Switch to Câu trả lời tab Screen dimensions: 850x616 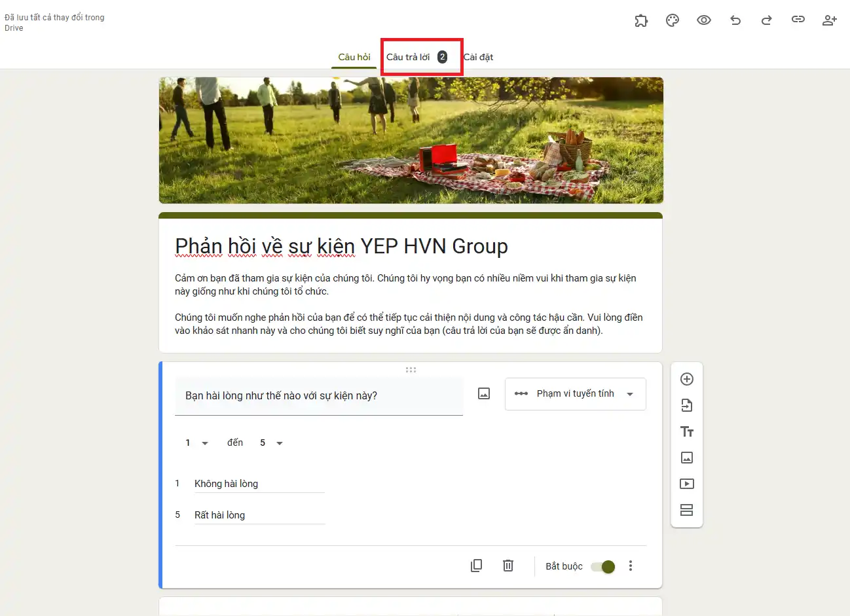pyautogui.click(x=416, y=57)
